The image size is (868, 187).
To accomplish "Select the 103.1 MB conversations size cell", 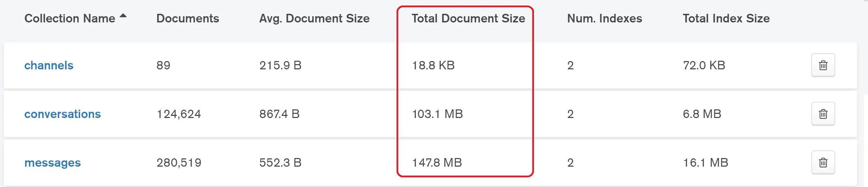I will click(437, 114).
